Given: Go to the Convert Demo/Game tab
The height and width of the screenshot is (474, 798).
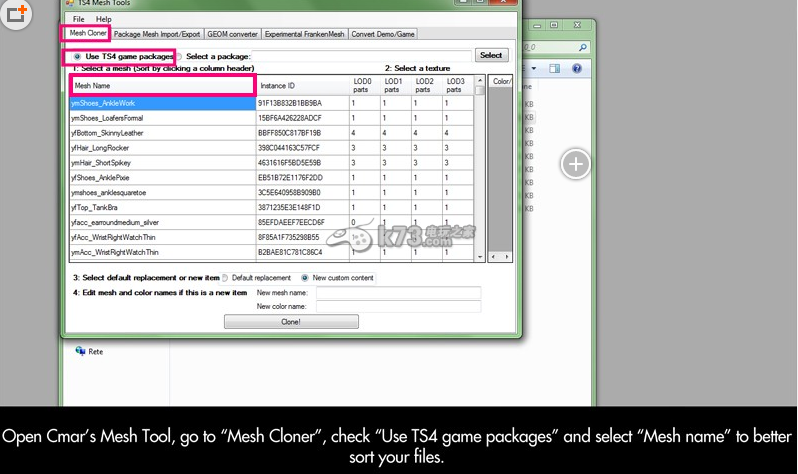Looking at the screenshot, I should 385,33.
